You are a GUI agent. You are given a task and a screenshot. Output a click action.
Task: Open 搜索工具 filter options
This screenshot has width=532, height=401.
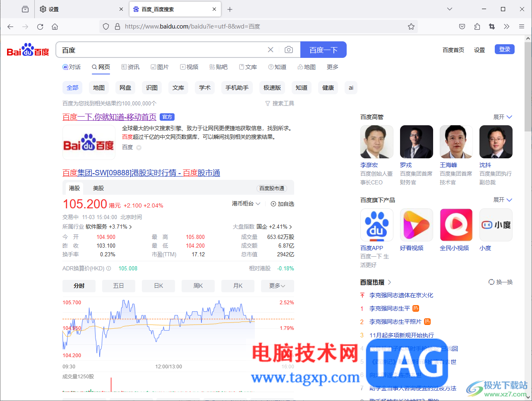pos(280,103)
